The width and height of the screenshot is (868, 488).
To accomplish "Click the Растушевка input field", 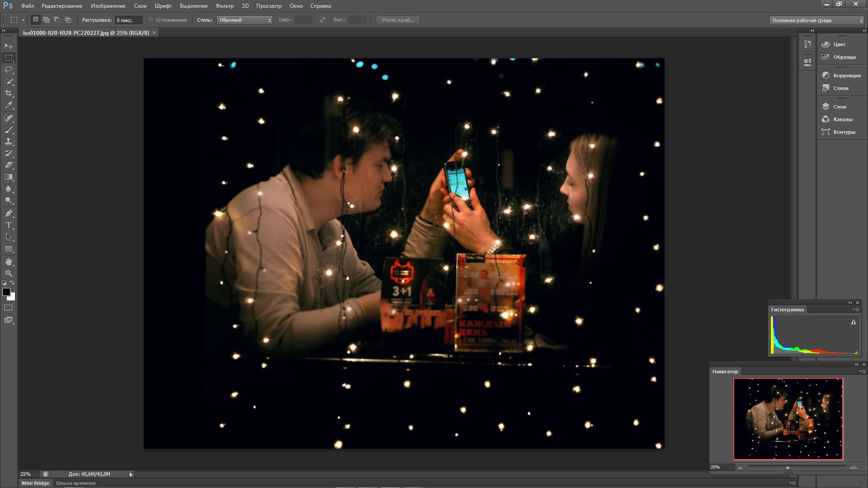I will (x=128, y=20).
